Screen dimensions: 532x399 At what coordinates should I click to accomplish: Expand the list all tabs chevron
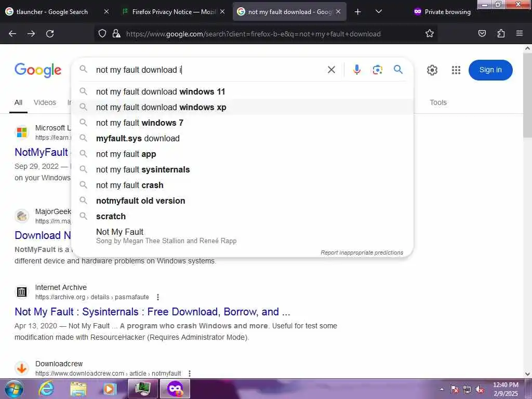click(379, 12)
